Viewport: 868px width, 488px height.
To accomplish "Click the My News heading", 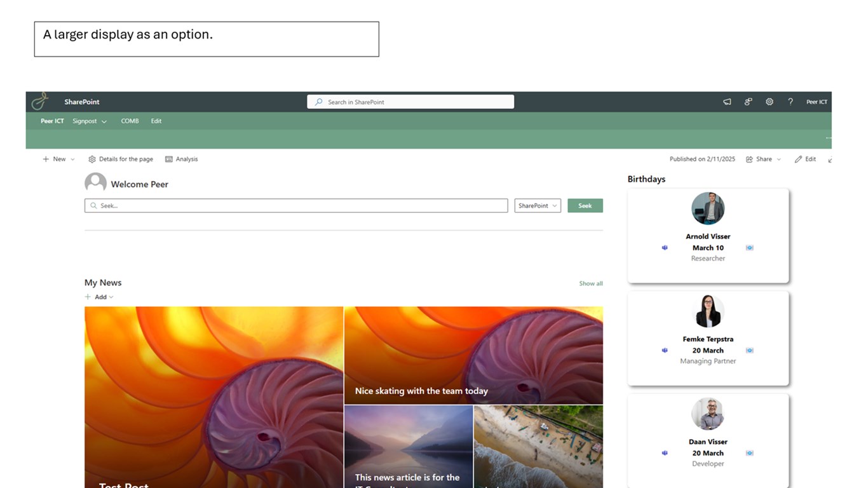I will pos(103,283).
